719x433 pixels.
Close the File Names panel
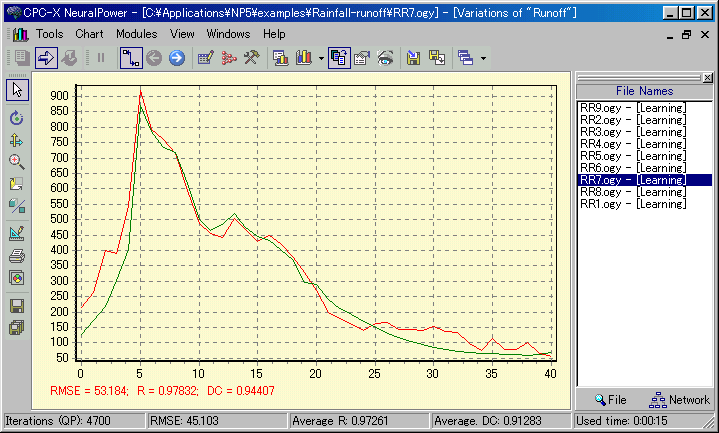708,78
